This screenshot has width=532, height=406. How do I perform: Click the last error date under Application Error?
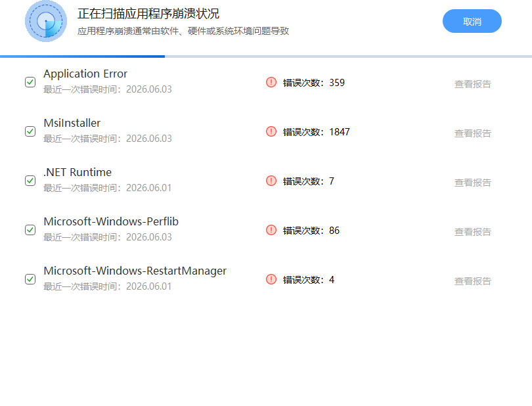pyautogui.click(x=108, y=89)
